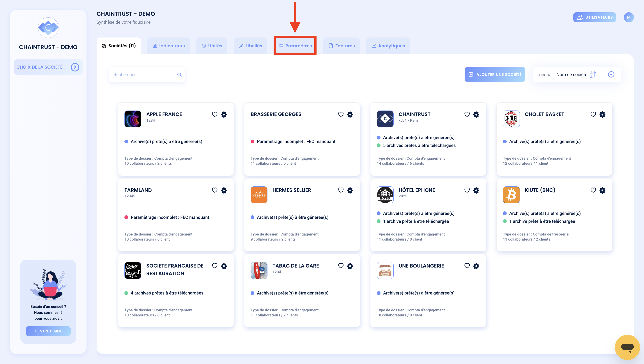This screenshot has width=644, height=364.
Task: Favorite BRASSERIE GEORGES with heart icon
Action: [341, 114]
